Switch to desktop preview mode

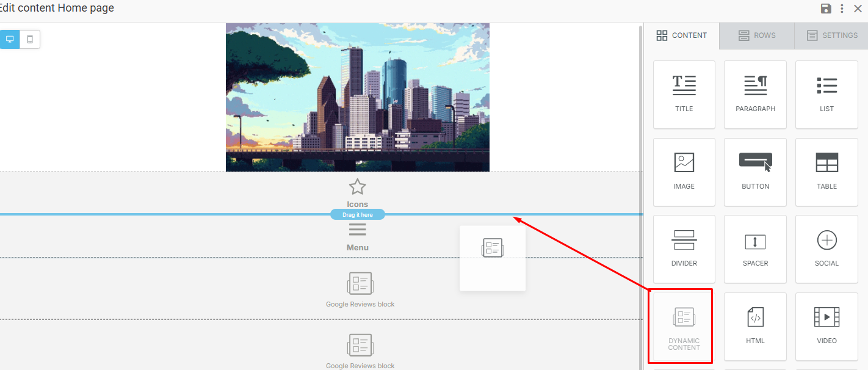click(10, 39)
